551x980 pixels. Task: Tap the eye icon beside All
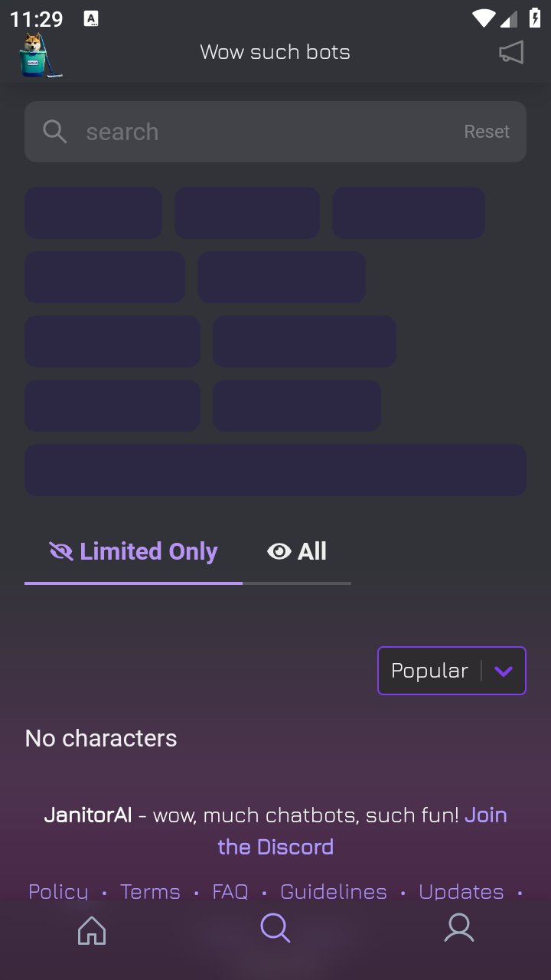(279, 551)
